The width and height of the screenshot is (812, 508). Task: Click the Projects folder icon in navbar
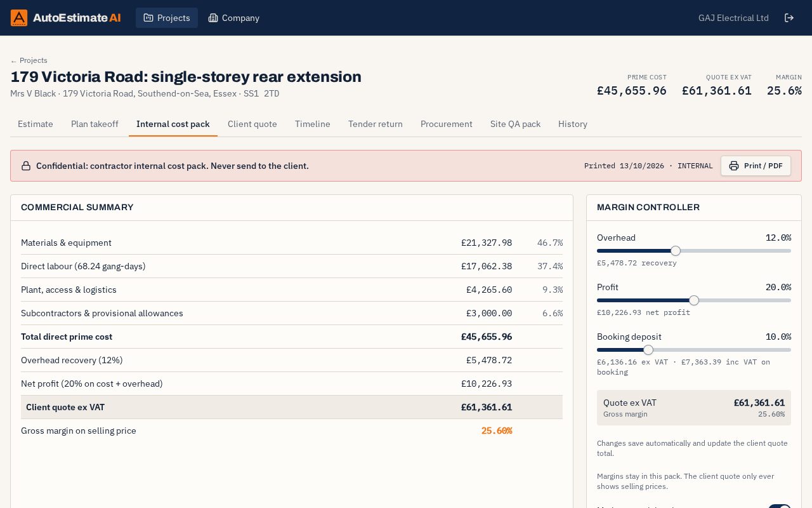point(148,18)
